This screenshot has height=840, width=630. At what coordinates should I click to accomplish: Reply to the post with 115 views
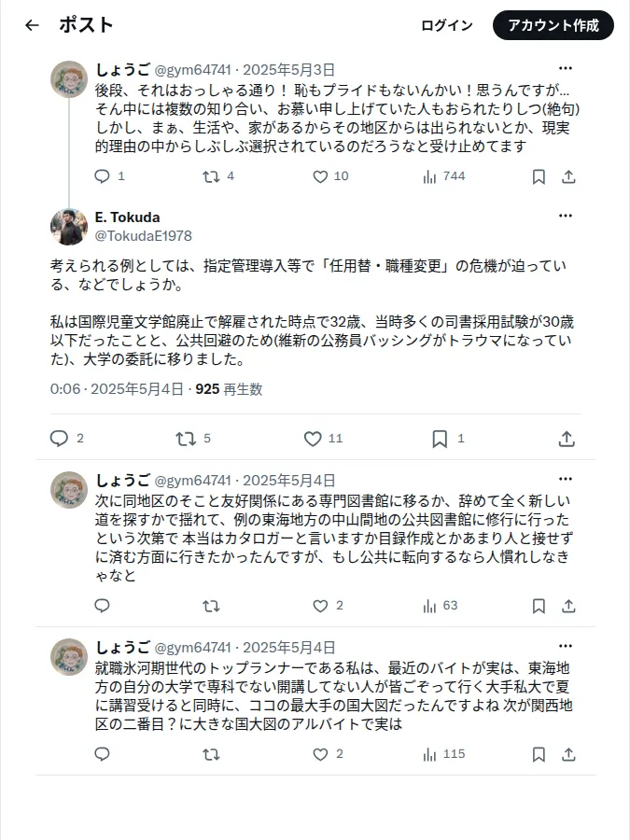coord(102,754)
